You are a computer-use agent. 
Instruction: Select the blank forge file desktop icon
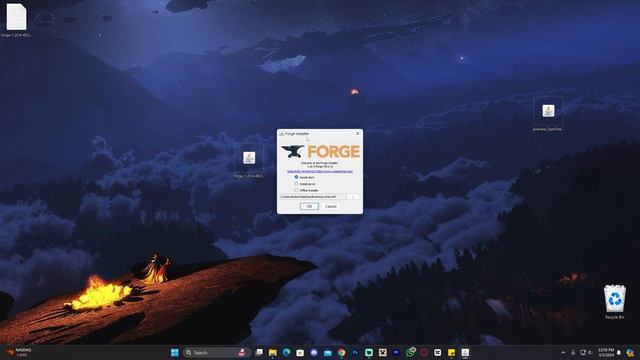click(16, 20)
